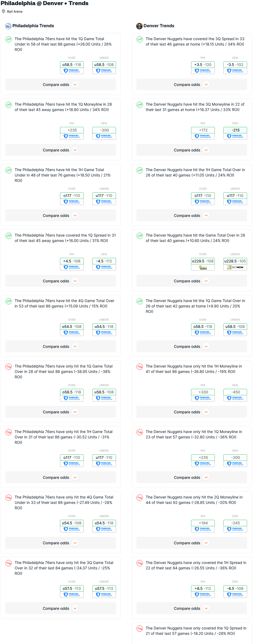Viewport: 253px width, 644px height.
Task: Click the Ball Arena location pin icon
Action: click(x=3, y=11)
